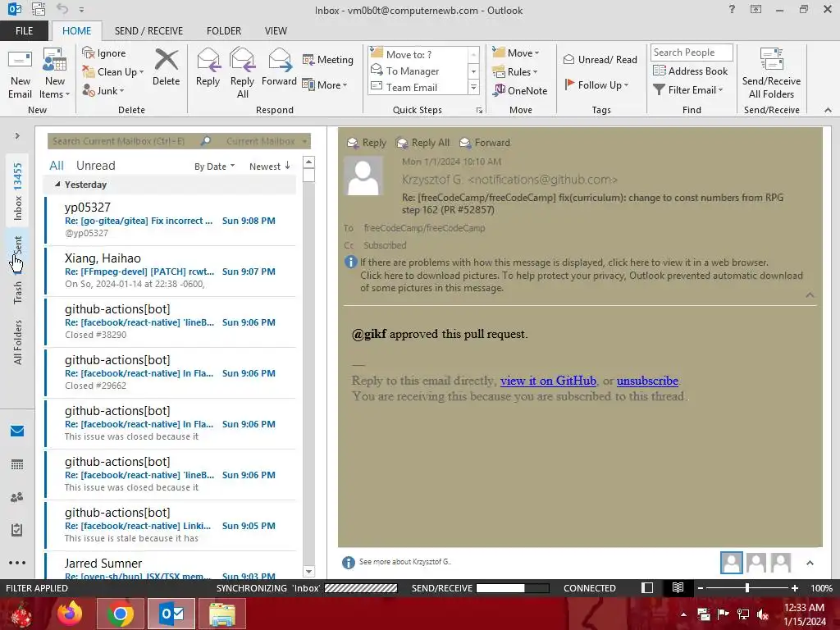Toggle Newest sort order

click(269, 166)
